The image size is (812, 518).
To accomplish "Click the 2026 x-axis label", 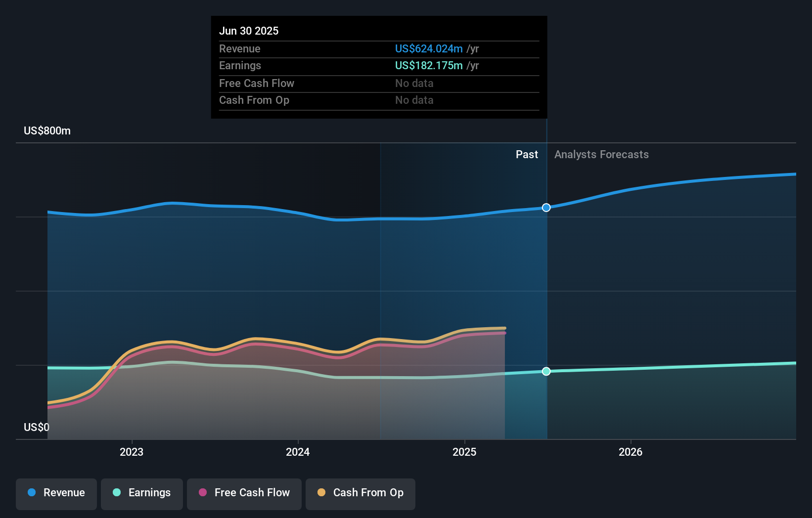I will tap(631, 452).
